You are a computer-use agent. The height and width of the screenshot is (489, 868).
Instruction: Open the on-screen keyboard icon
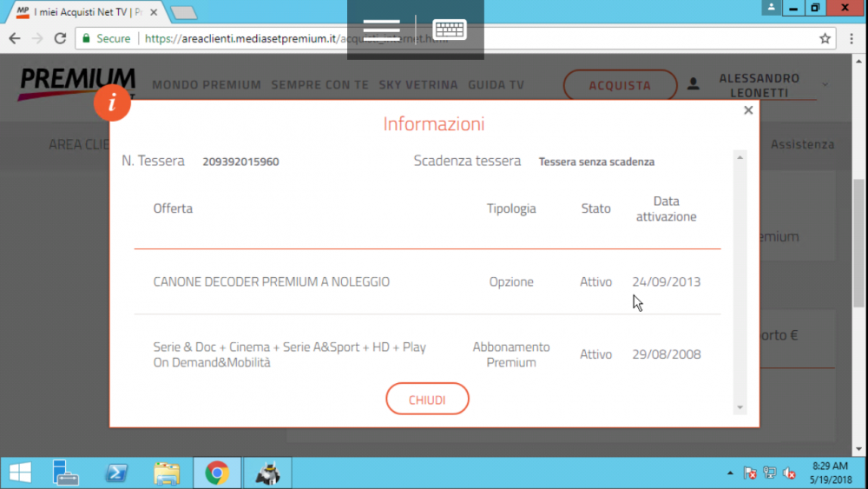tap(450, 29)
